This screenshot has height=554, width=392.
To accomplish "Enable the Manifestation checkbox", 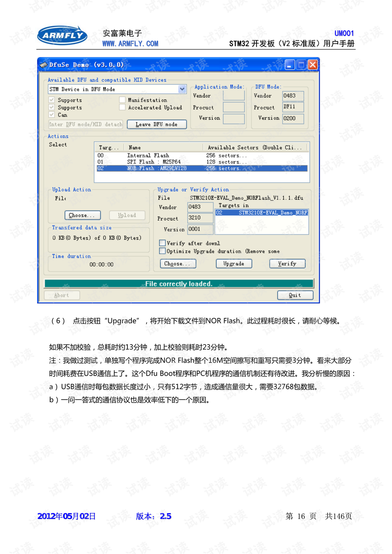I will 122,100.
